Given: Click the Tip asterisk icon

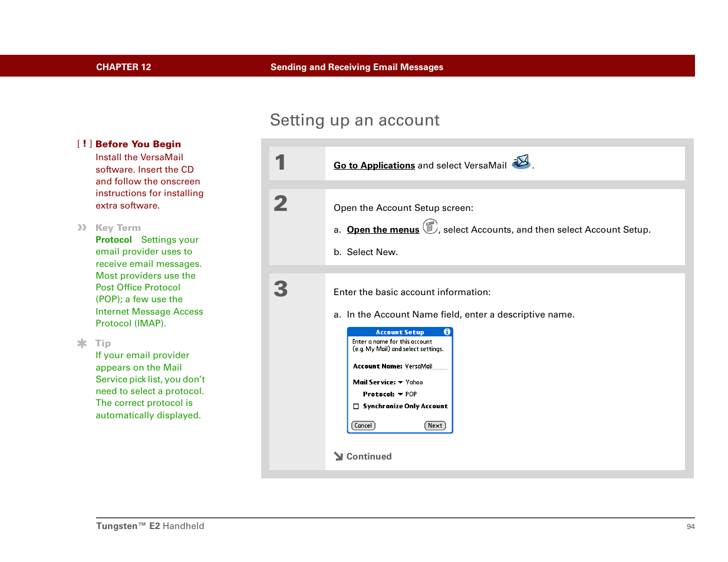Looking at the screenshot, I should [x=82, y=343].
